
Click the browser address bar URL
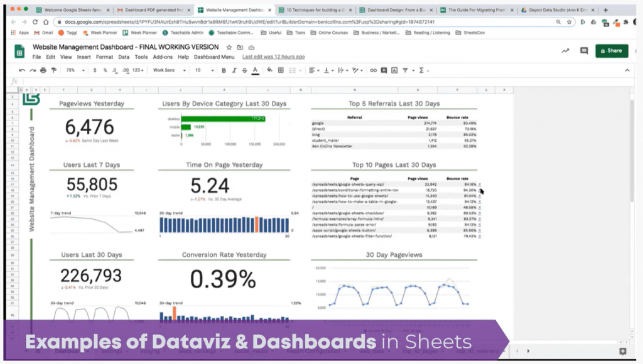tap(251, 22)
